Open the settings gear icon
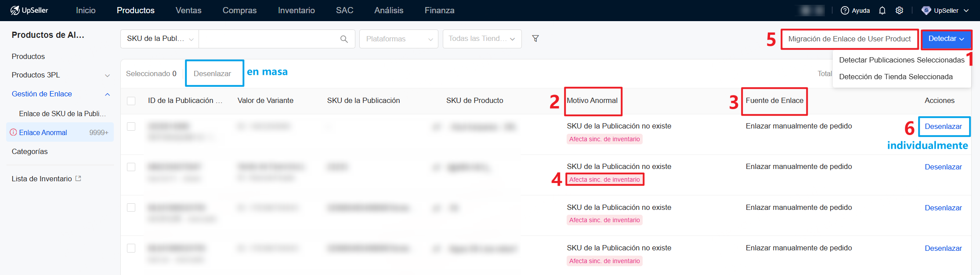This screenshot has height=275, width=980. 899,11
